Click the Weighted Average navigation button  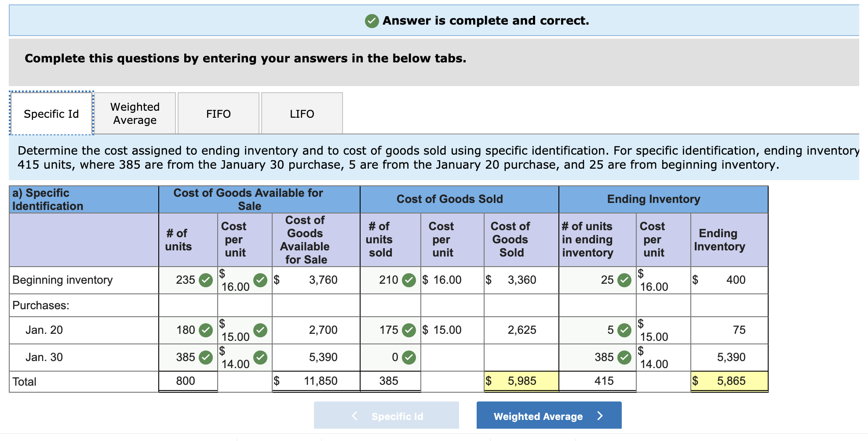pyautogui.click(x=548, y=416)
